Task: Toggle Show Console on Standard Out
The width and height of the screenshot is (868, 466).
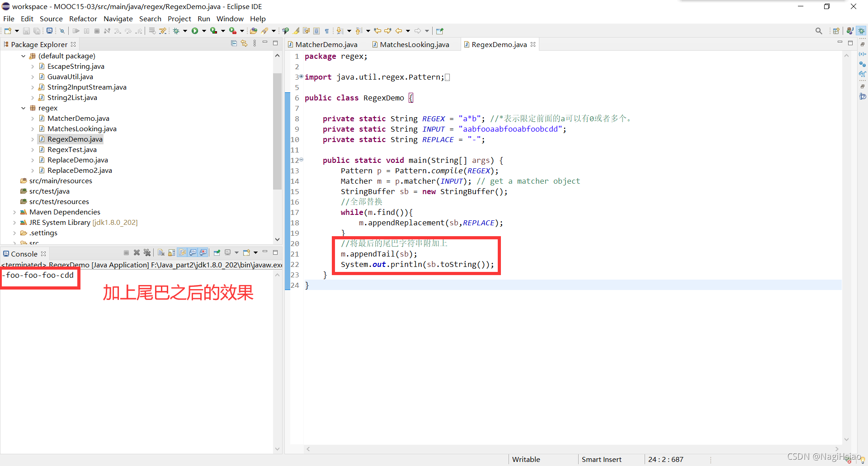Action: click(x=193, y=252)
